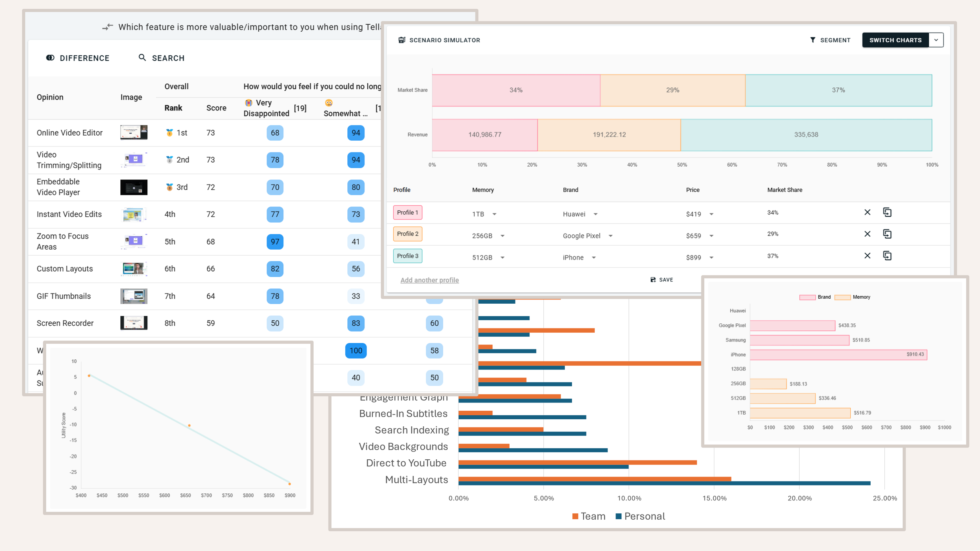Sort by the Rank column header
980x551 pixels.
click(173, 108)
